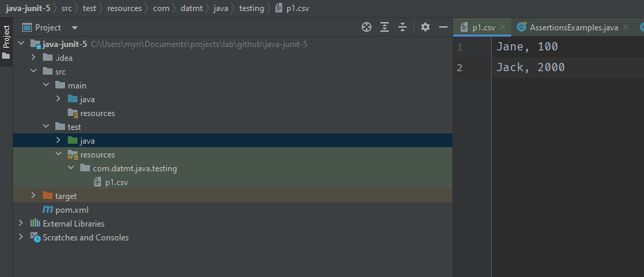Image resolution: width=644 pixels, height=277 pixels.
Task: Select the main resources row
Action: tap(232, 113)
